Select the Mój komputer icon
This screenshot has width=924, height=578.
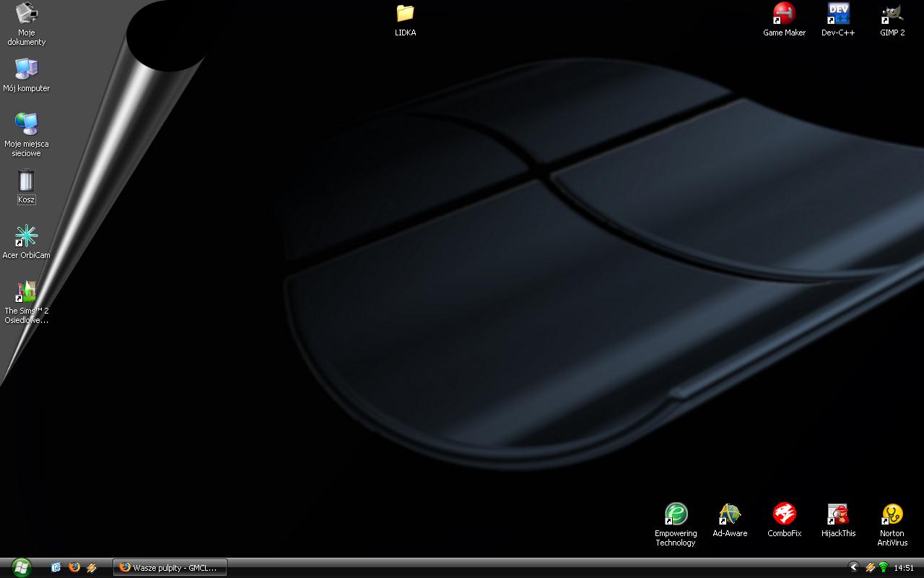point(27,69)
